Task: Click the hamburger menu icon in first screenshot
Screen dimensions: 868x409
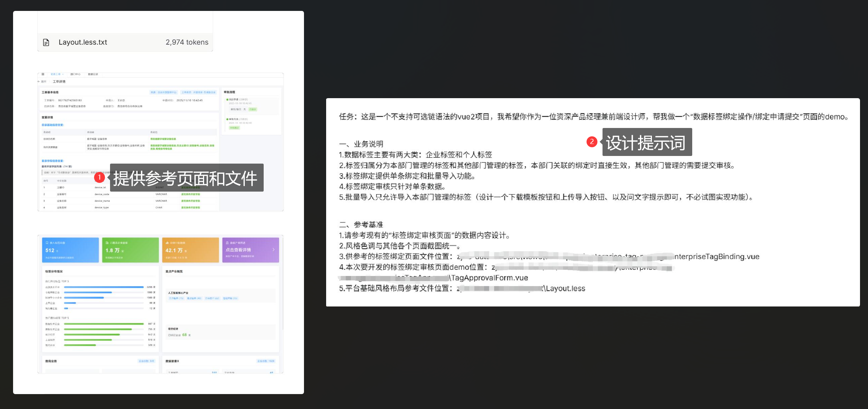Action: click(x=43, y=74)
